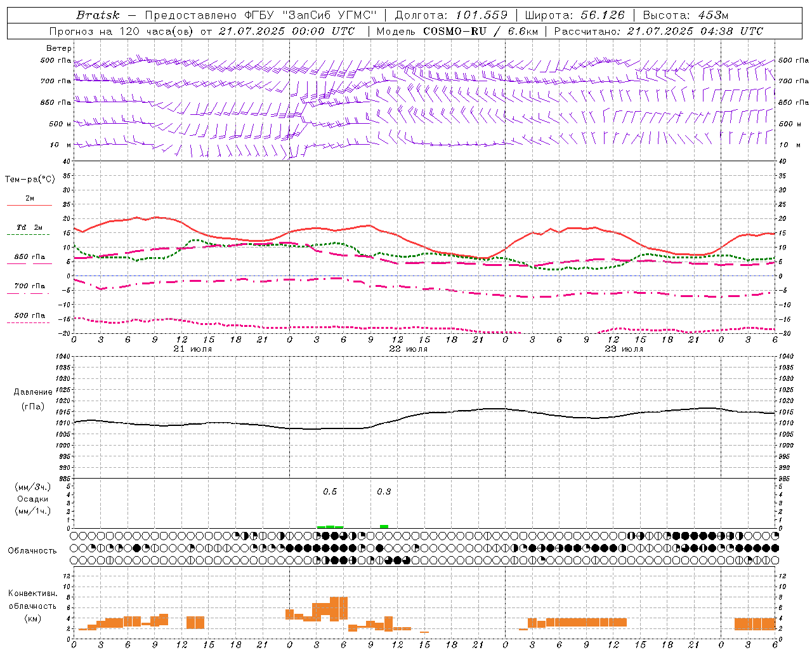Click the Осадки panel label

pos(33,499)
